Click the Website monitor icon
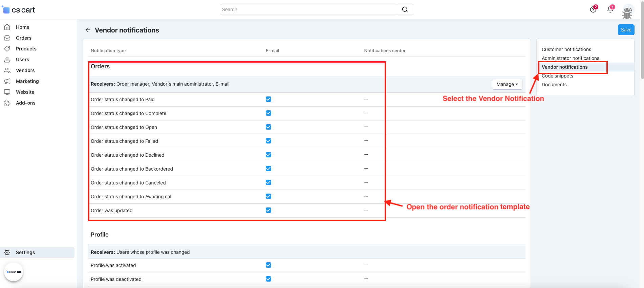Viewport: 644px width, 288px height. click(7, 92)
